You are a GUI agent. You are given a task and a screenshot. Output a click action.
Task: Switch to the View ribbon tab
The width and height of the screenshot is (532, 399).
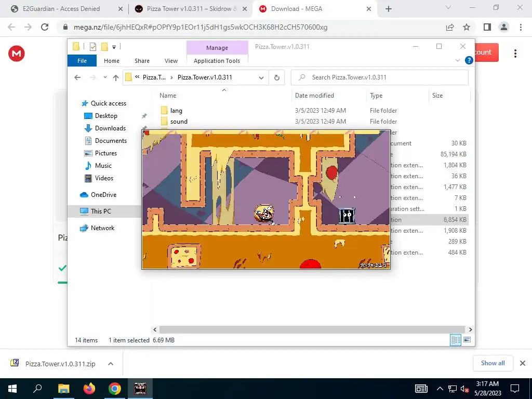[171, 61]
